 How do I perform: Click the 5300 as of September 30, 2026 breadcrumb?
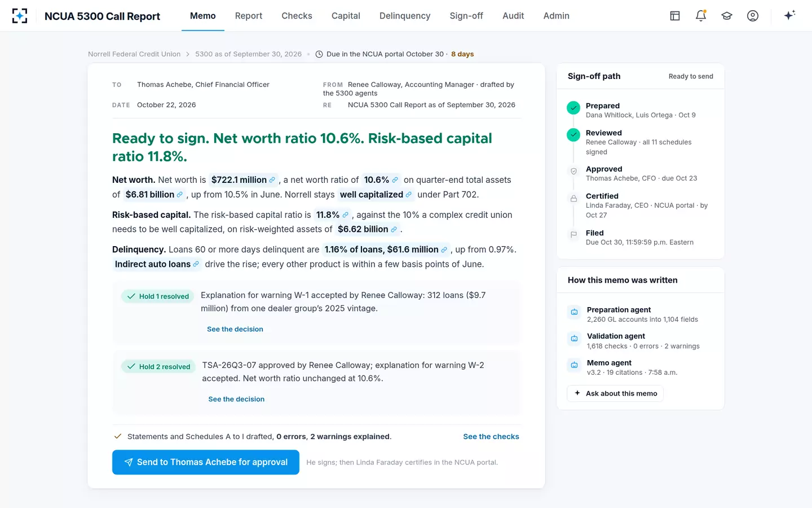(249, 54)
